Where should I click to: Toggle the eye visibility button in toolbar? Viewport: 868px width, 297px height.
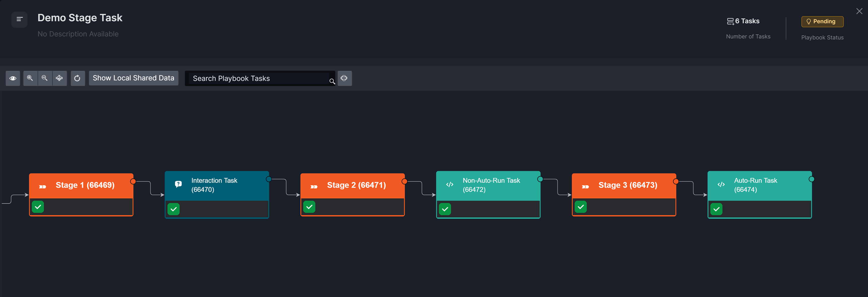tap(13, 78)
